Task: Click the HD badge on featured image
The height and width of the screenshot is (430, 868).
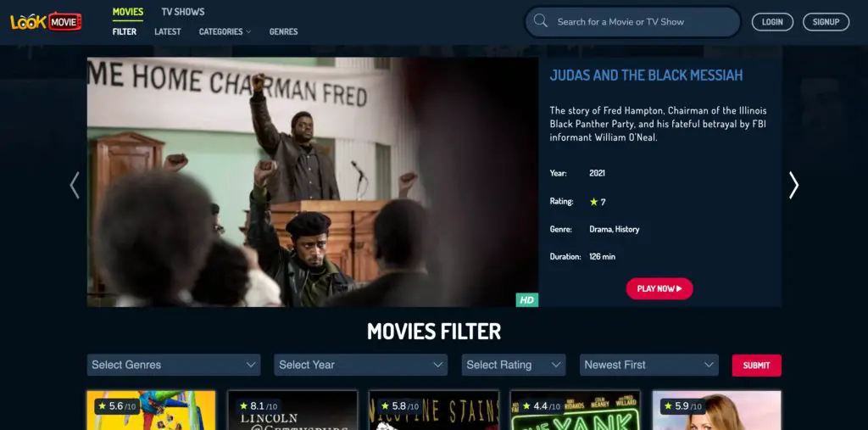Action: pos(527,299)
